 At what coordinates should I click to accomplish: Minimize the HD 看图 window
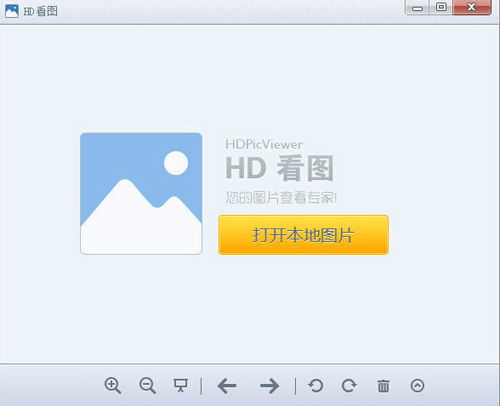[417, 8]
